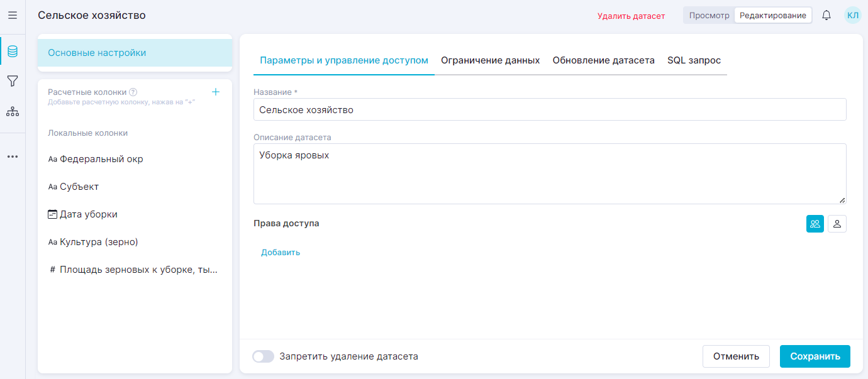
Task: Click the 'Сохранить' button
Action: point(815,356)
